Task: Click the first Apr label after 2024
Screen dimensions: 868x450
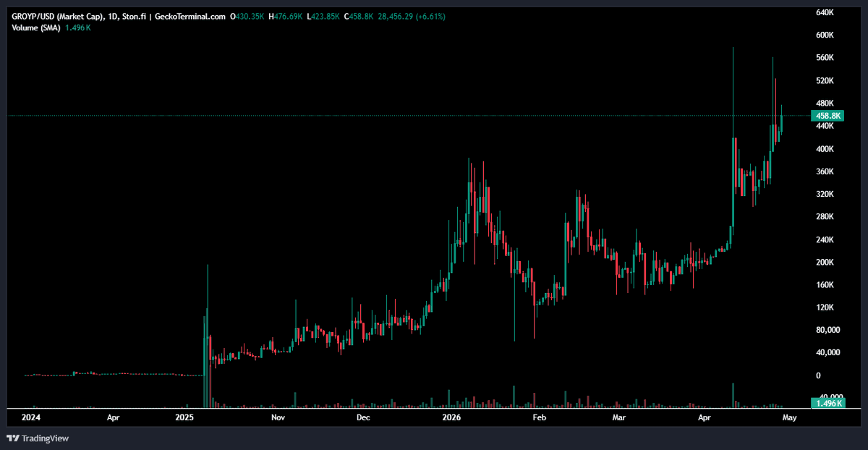Action: point(114,417)
